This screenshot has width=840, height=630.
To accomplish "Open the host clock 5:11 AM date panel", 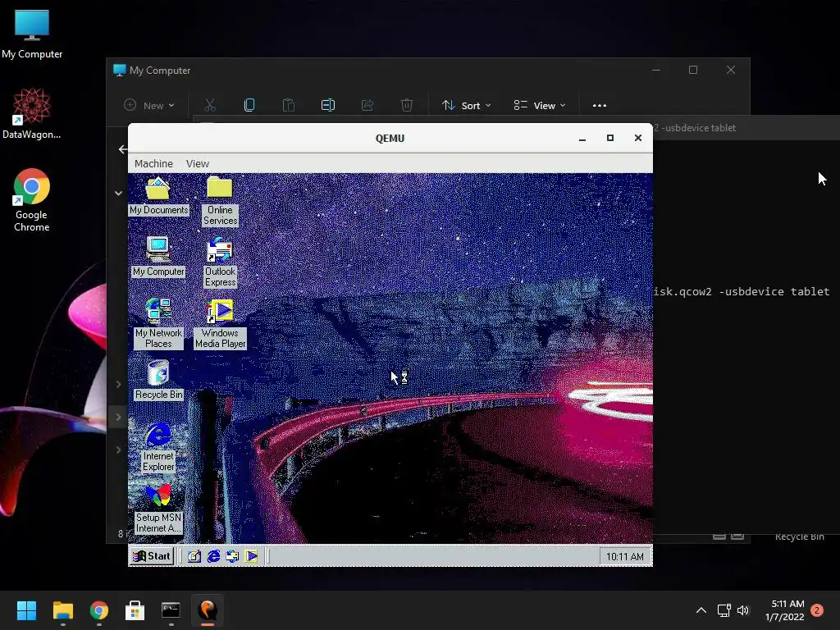I will pyautogui.click(x=784, y=610).
